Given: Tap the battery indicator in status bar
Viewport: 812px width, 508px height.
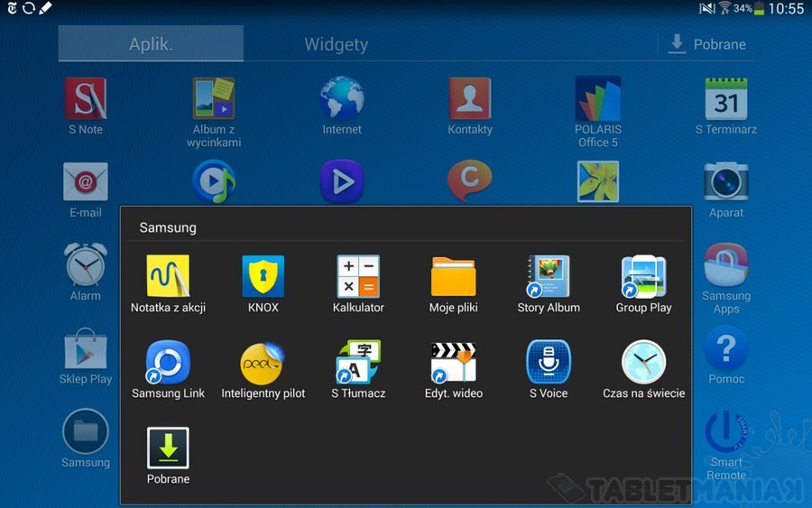Looking at the screenshot, I should click(x=759, y=8).
